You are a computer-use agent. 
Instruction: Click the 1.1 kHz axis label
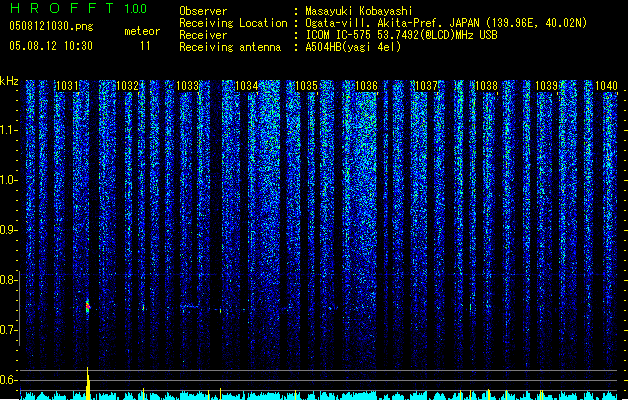tap(9, 130)
